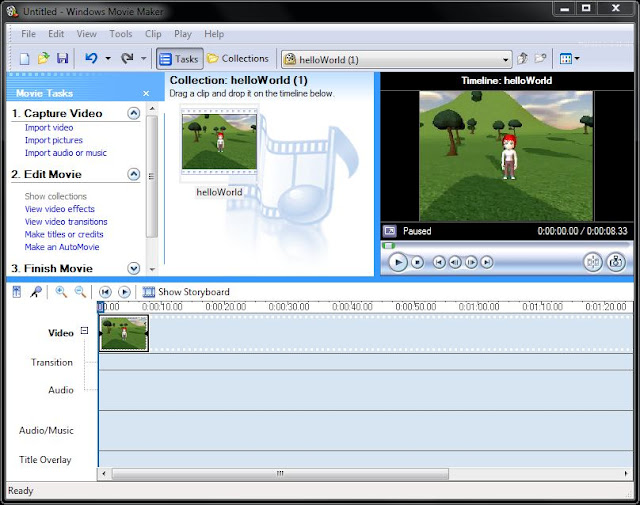Click the Import pictures link
The image size is (640, 505).
click(x=53, y=140)
